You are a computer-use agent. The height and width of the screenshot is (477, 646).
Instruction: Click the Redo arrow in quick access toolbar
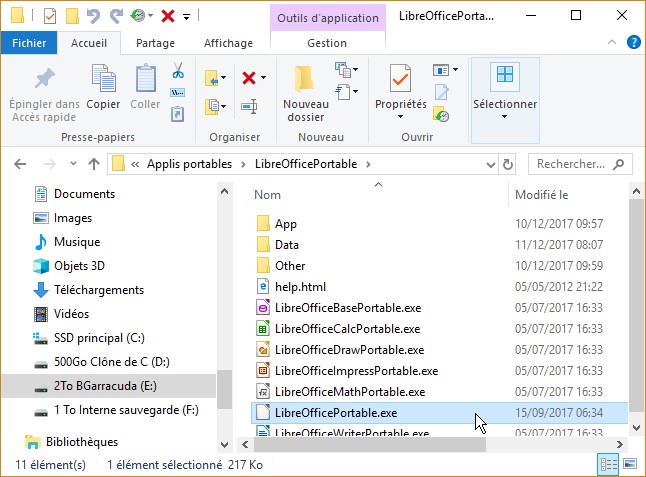[x=116, y=16]
